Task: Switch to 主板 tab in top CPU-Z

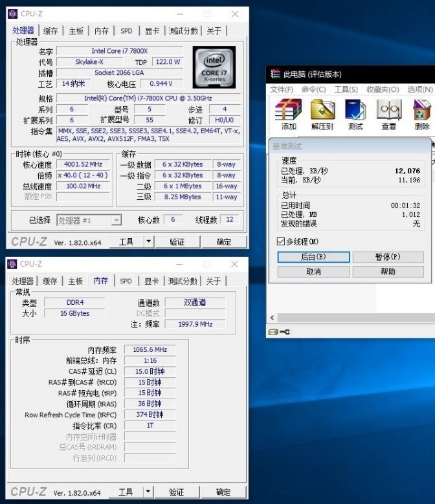Action: tap(76, 31)
